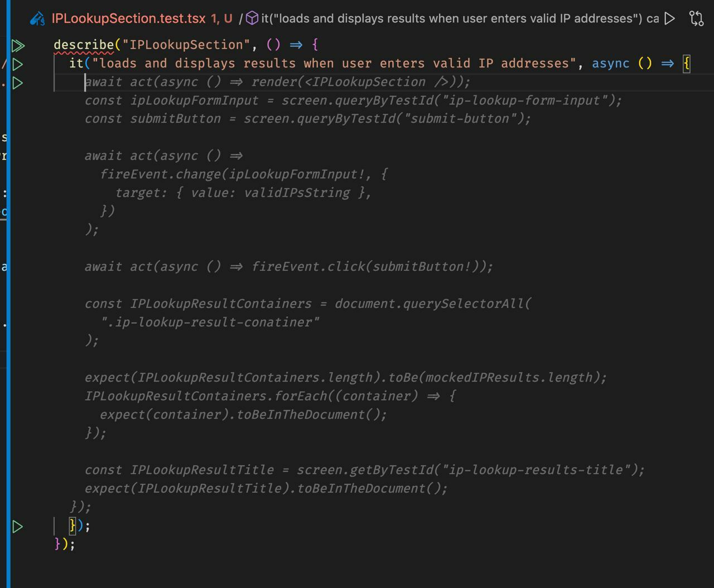Viewport: 714px width, 588px height.
Task: Click the ".ip-lookup-result-conatiner" string
Action: tap(210, 322)
